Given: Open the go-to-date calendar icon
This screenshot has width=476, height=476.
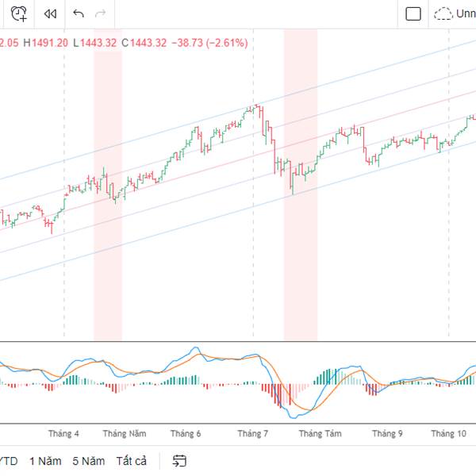Looking at the screenshot, I should coord(179,461).
